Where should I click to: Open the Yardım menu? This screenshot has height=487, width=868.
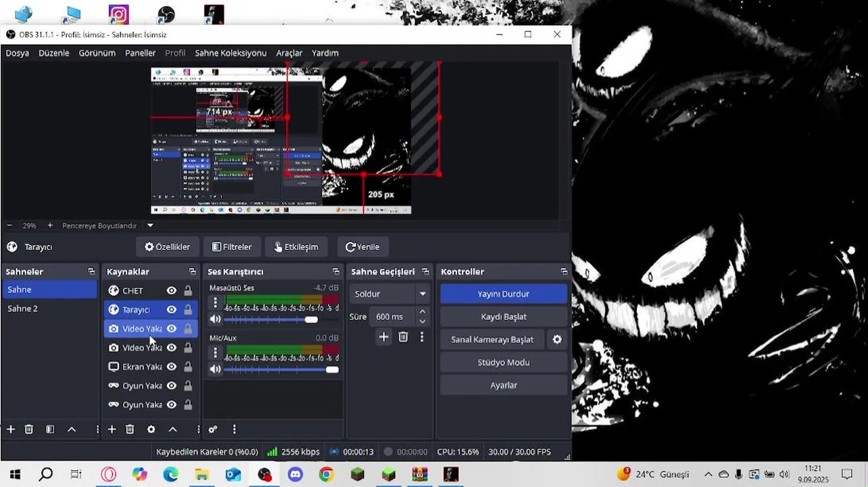click(x=325, y=53)
